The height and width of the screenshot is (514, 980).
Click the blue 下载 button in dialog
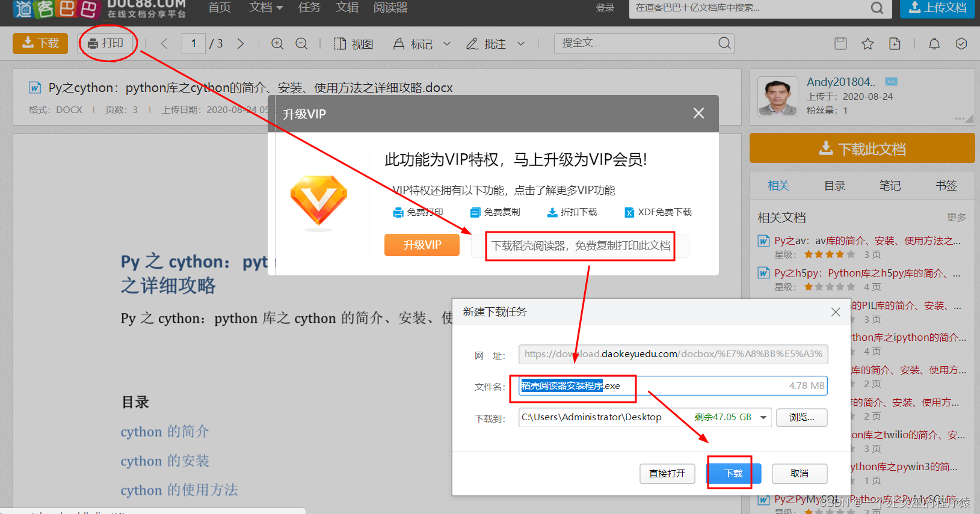tap(733, 474)
